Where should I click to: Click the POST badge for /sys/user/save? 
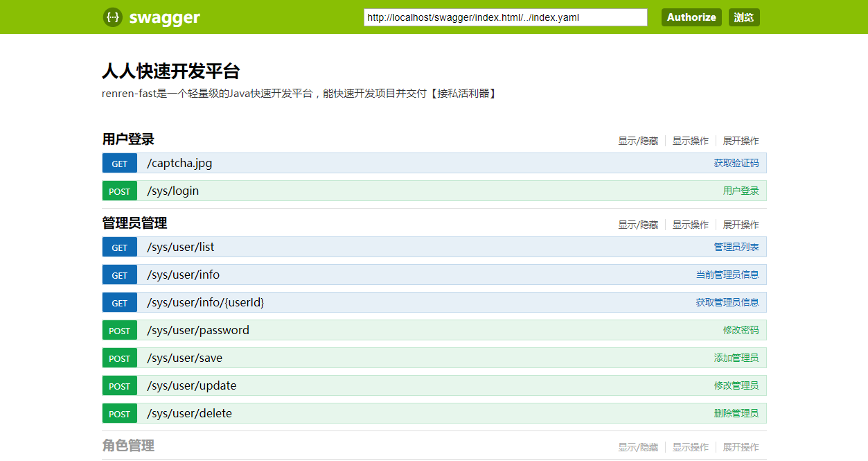coord(120,358)
